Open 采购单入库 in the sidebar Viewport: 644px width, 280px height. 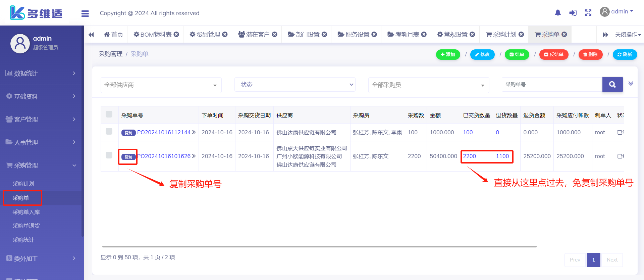coord(26,212)
